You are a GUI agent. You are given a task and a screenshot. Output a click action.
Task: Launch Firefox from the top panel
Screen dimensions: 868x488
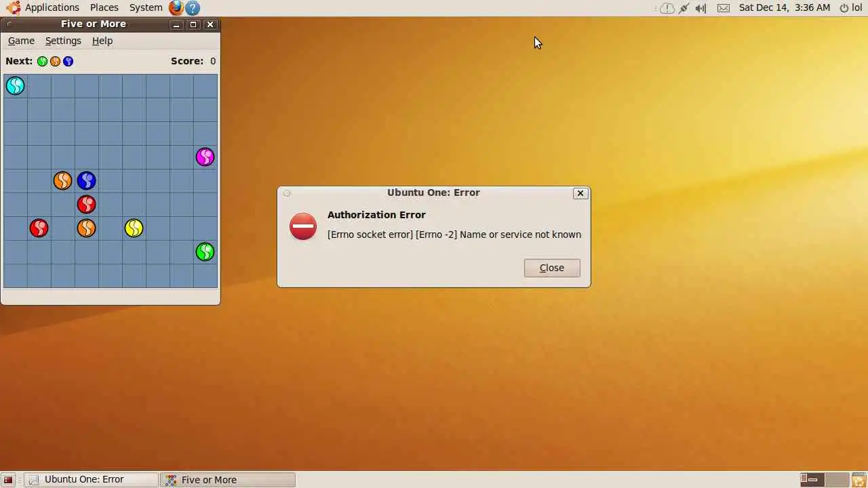click(x=176, y=7)
